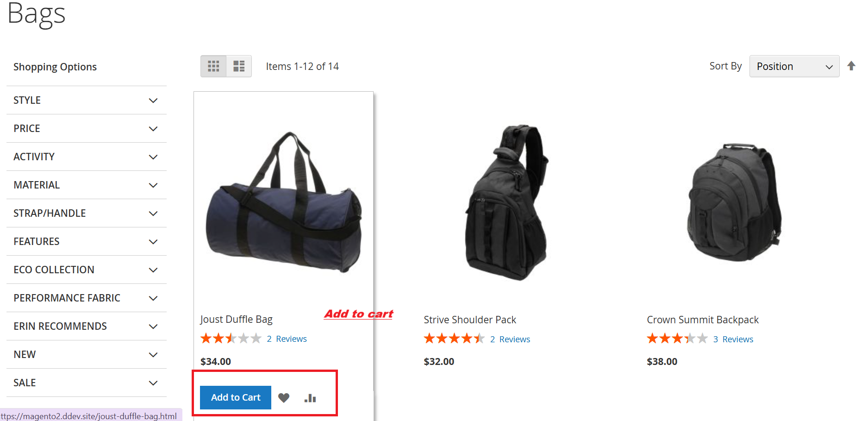The width and height of the screenshot is (868, 421).
Task: Click Joust Duffle Bag star rating
Action: pyautogui.click(x=231, y=339)
